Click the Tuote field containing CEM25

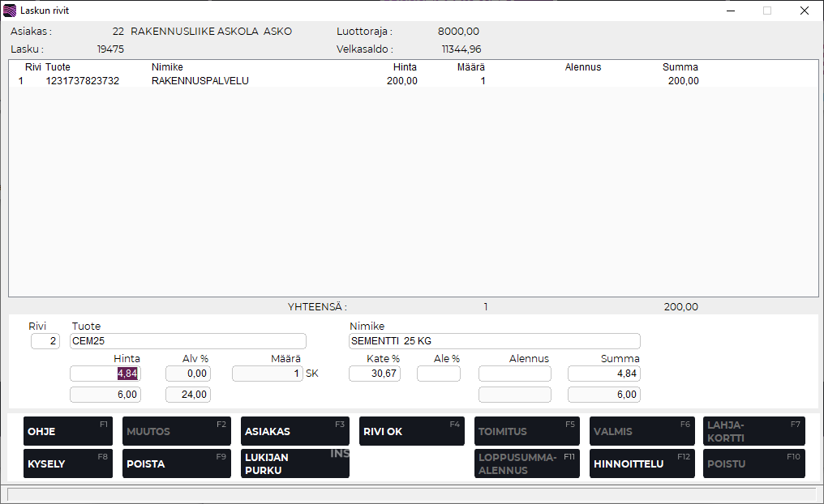[188, 341]
